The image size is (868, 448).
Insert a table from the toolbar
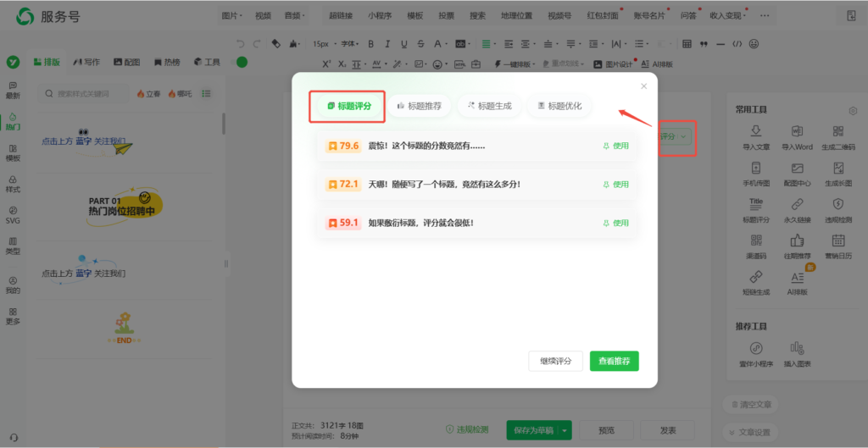[x=687, y=44]
